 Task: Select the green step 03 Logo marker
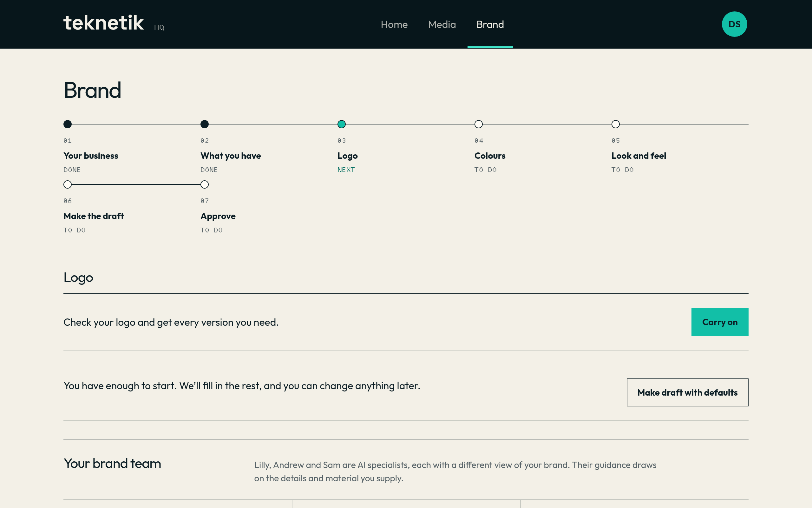(x=342, y=124)
